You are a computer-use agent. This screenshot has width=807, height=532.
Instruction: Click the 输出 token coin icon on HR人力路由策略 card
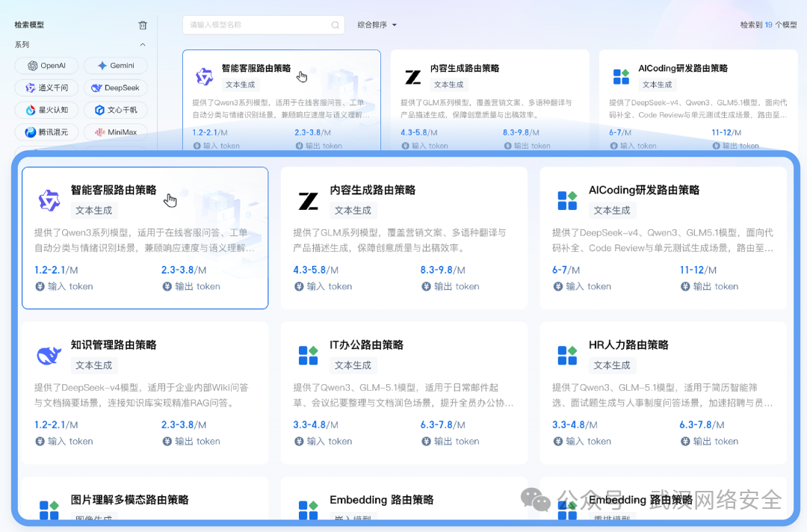tap(685, 441)
